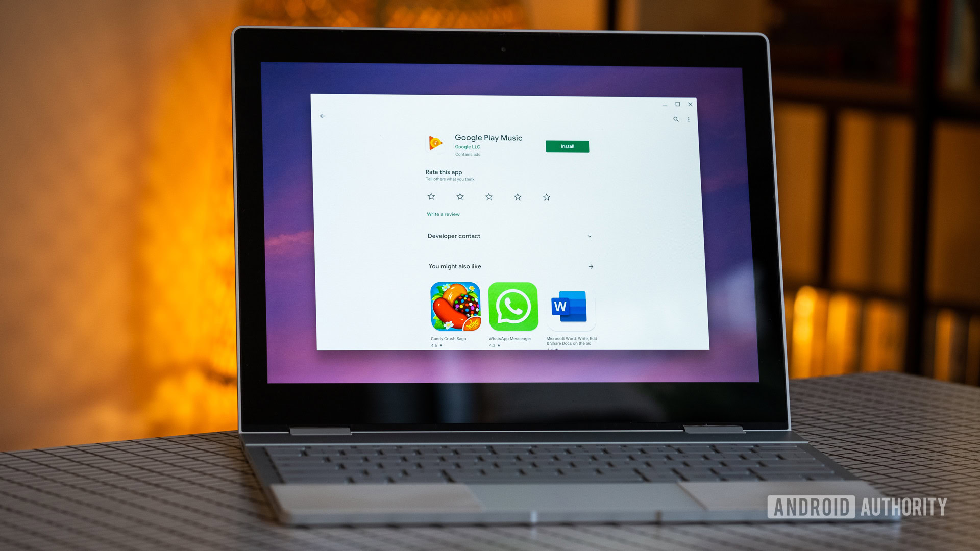Select the first star rating toggle
The height and width of the screenshot is (551, 980).
coord(431,196)
